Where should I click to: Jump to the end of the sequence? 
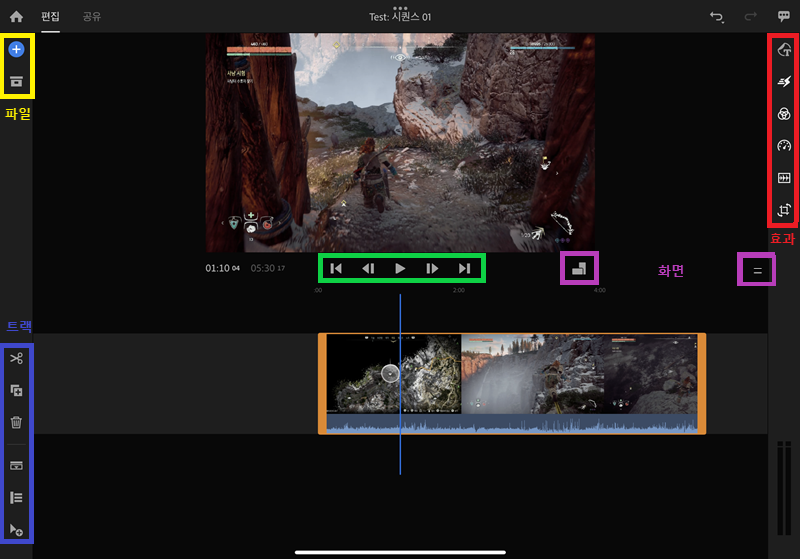(x=464, y=268)
